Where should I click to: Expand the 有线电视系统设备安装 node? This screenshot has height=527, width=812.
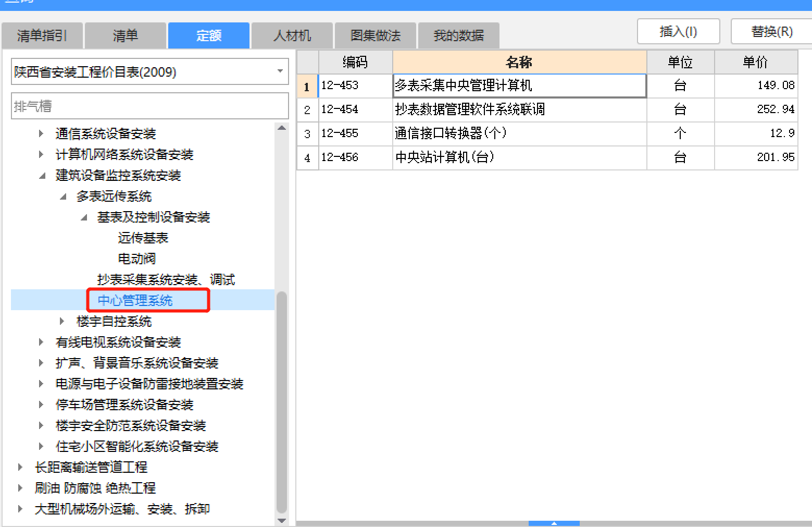41,342
